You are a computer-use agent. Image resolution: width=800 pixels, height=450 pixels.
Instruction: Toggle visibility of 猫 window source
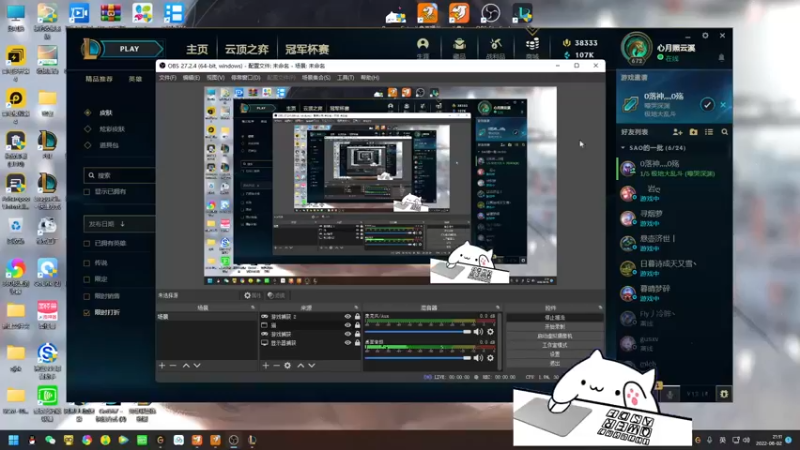click(348, 325)
